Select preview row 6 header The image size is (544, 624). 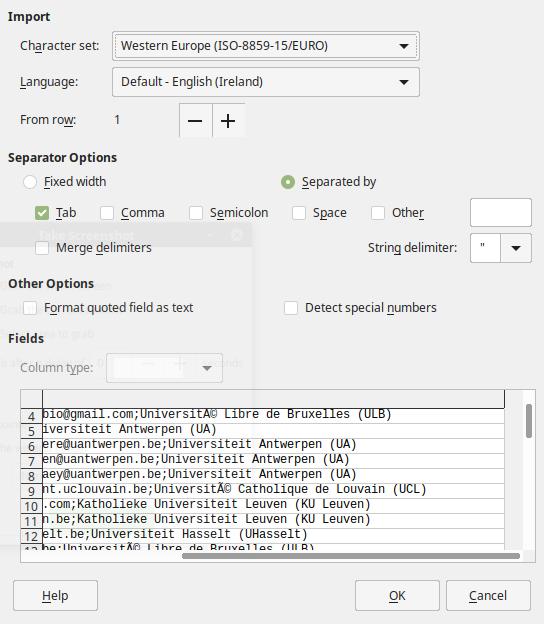click(x=31, y=446)
